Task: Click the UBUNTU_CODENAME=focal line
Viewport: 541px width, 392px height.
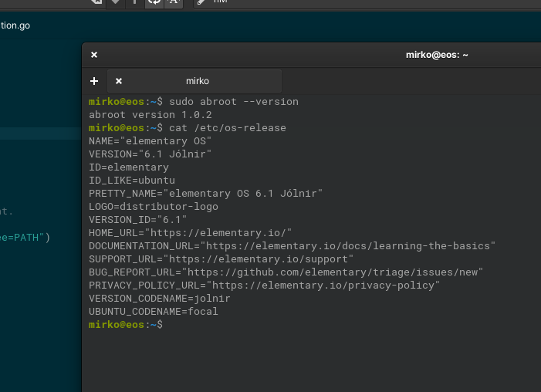Action: tap(154, 312)
